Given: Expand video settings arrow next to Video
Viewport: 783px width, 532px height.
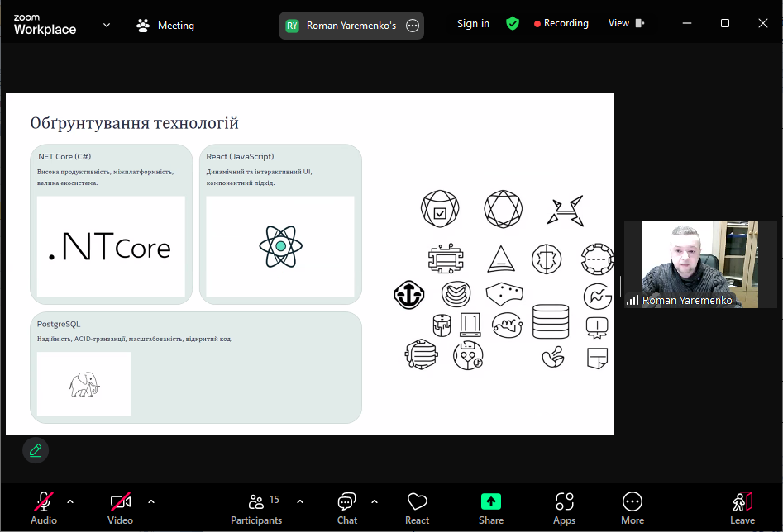Looking at the screenshot, I should pos(151,501).
